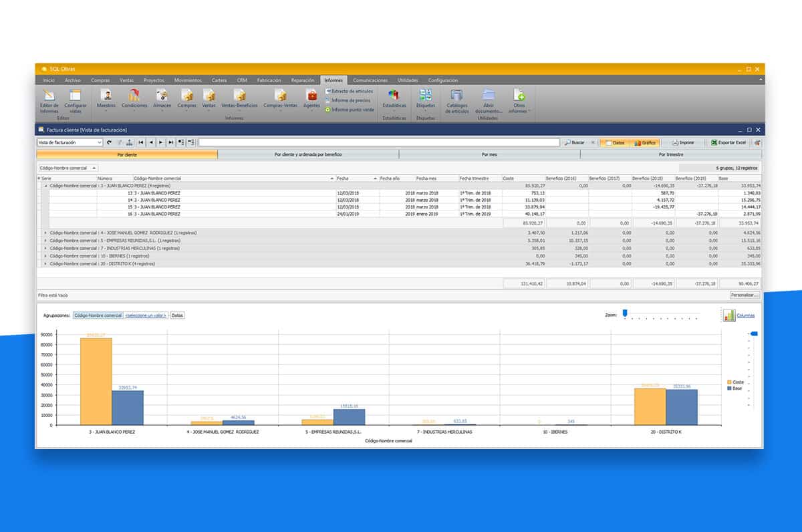Open the Etiquetas icon in ribbon
The image size is (802, 532).
click(x=425, y=97)
